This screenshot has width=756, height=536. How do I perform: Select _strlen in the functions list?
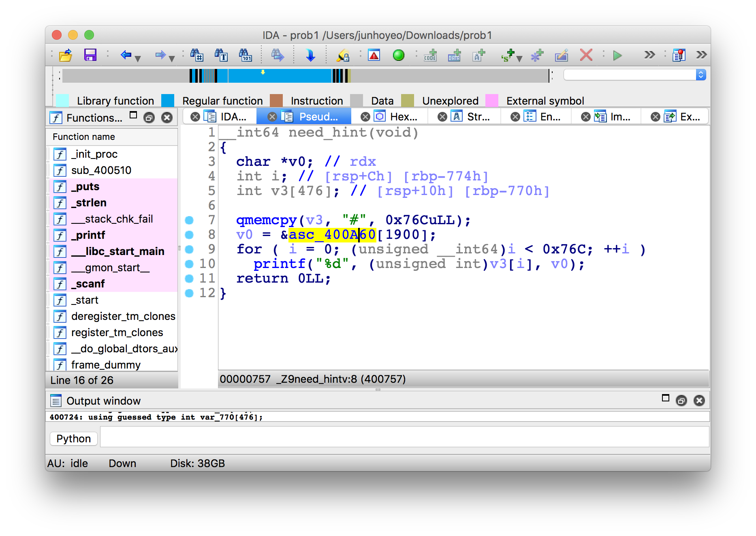(112, 203)
